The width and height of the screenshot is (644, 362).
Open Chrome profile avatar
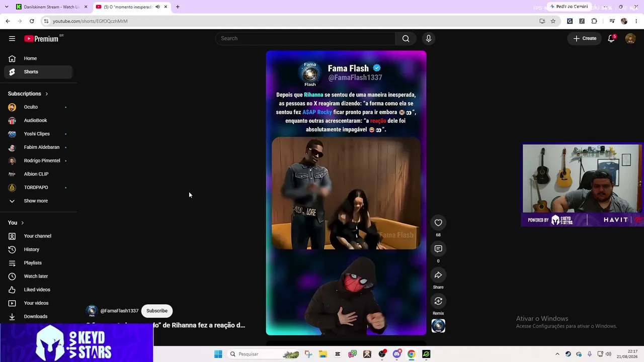[624, 21]
